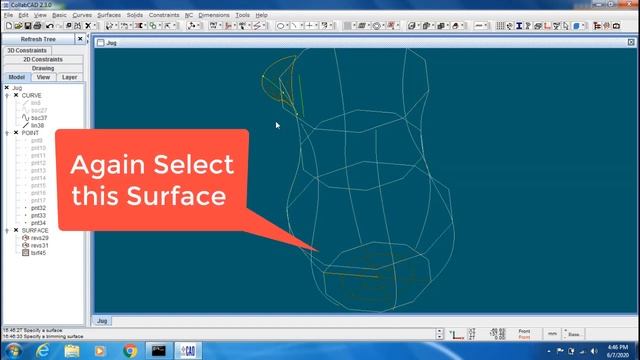Open the Curves menu
The height and width of the screenshot is (360, 640).
[x=82, y=15]
